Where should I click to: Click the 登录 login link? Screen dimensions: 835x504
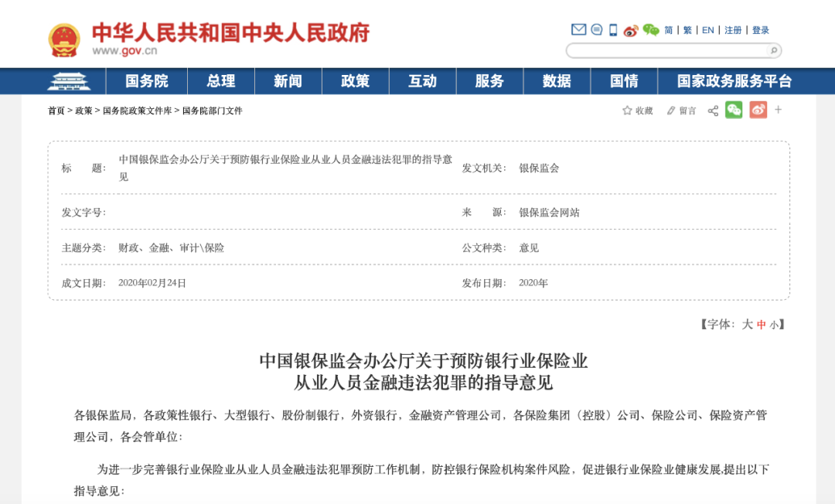(761, 30)
